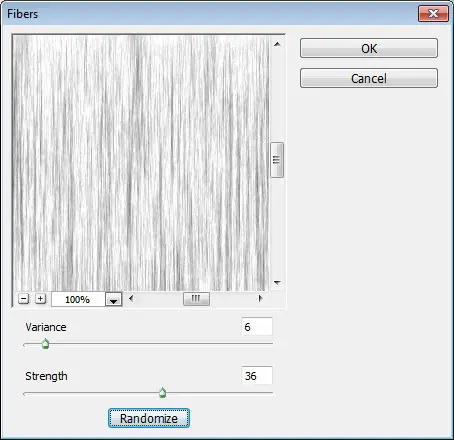454x440 pixels.
Task: Zoom in the preview with plus icon
Action: [x=40, y=299]
